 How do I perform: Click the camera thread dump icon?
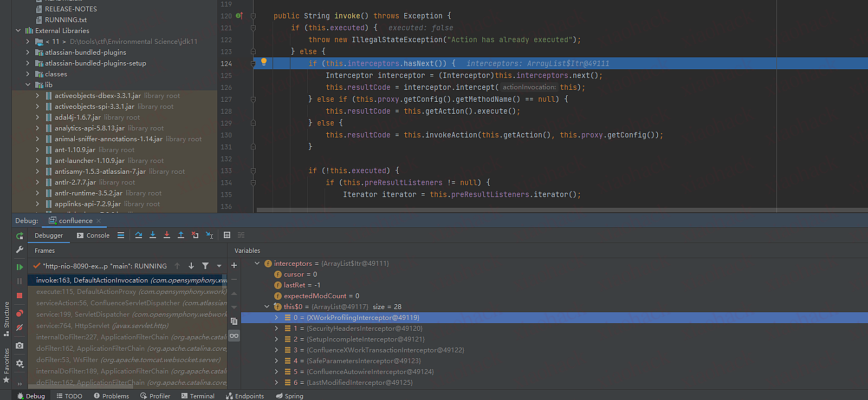click(x=20, y=345)
